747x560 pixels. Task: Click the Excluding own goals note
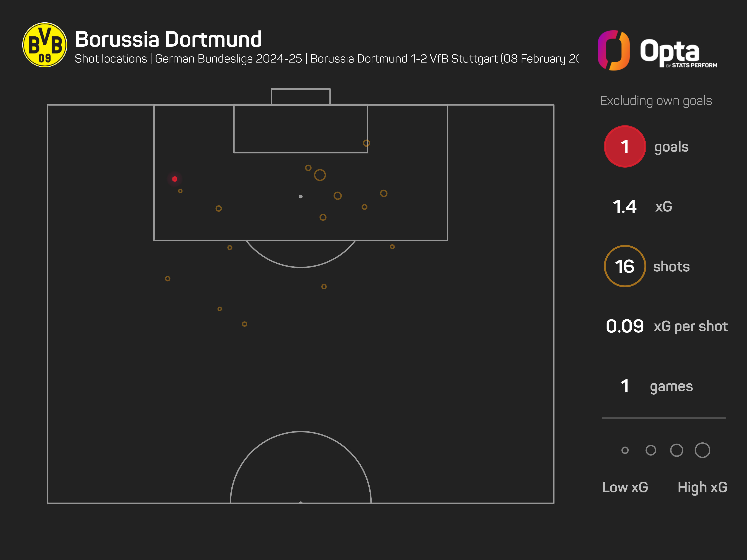[x=656, y=101]
